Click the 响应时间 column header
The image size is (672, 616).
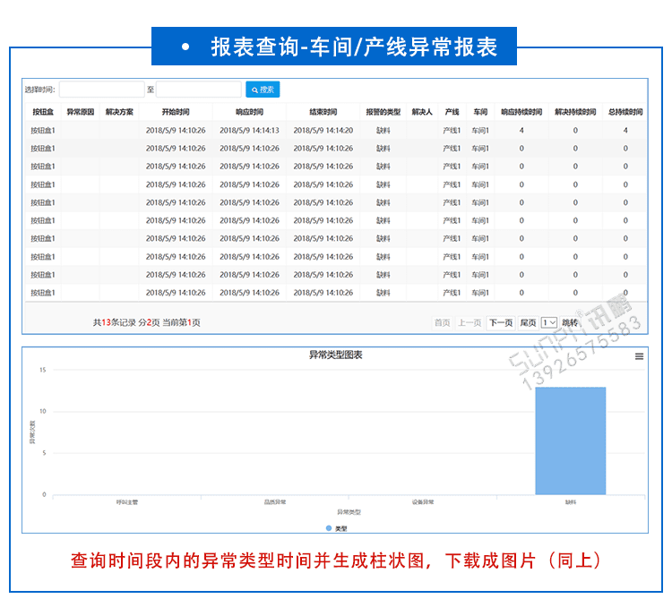(249, 112)
